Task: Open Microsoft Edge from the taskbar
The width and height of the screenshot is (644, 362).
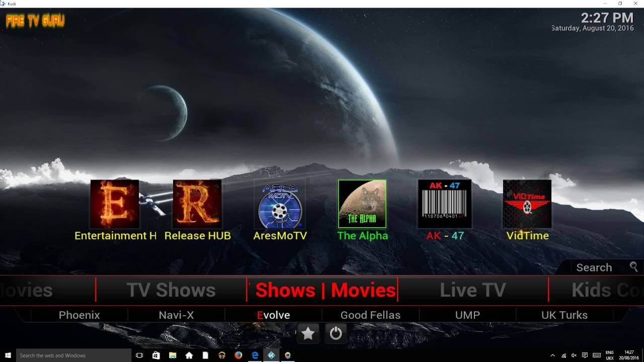Action: point(255,355)
